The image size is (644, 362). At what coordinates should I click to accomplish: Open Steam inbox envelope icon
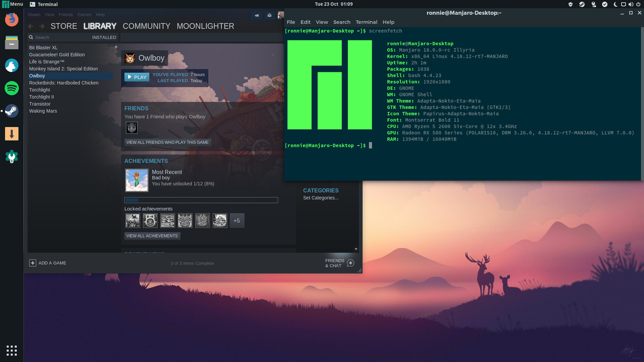[x=269, y=15]
